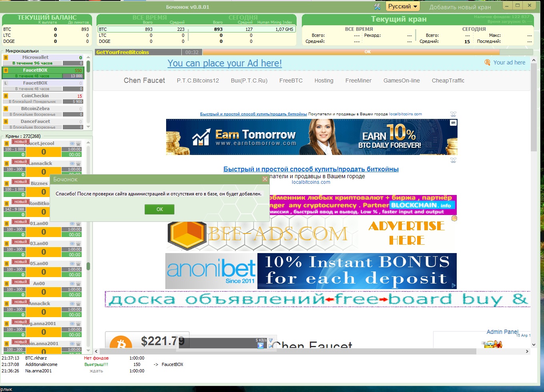This screenshot has width=544, height=392.
Task: Click the L coin icon beside FaucetBOX
Action: (x=6, y=83)
